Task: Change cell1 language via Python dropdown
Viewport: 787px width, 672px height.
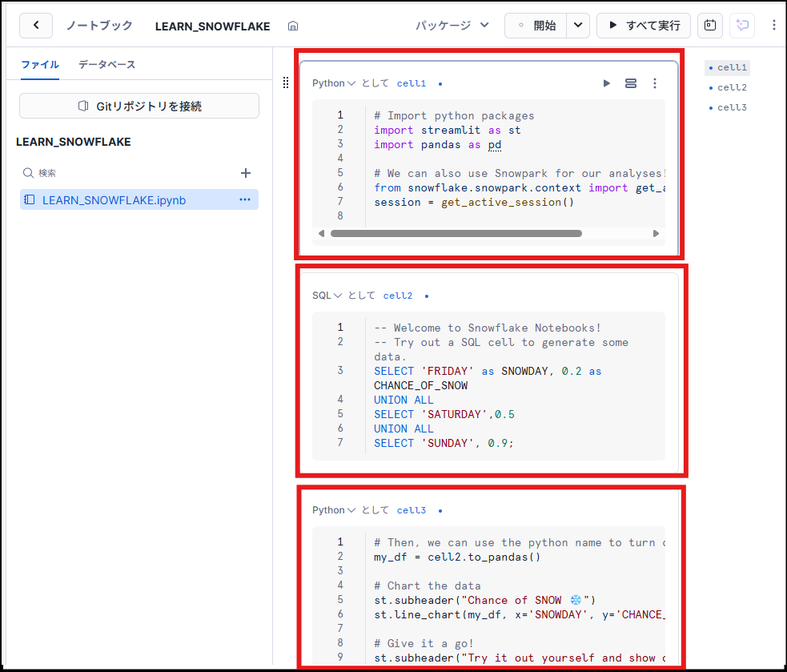Action: pyautogui.click(x=334, y=83)
